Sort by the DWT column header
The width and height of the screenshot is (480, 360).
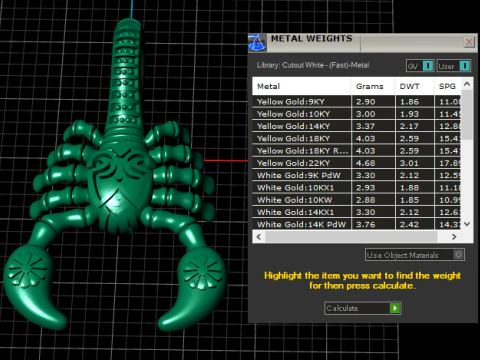click(415, 86)
